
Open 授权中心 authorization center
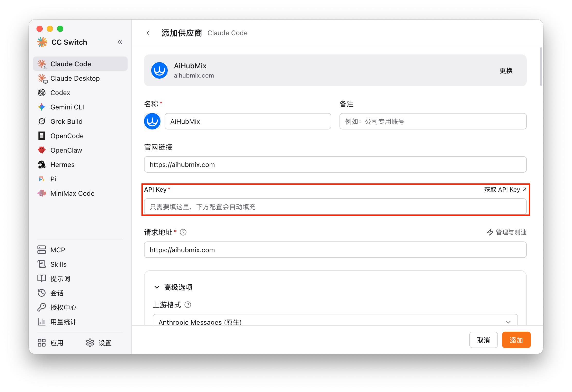(x=80, y=307)
